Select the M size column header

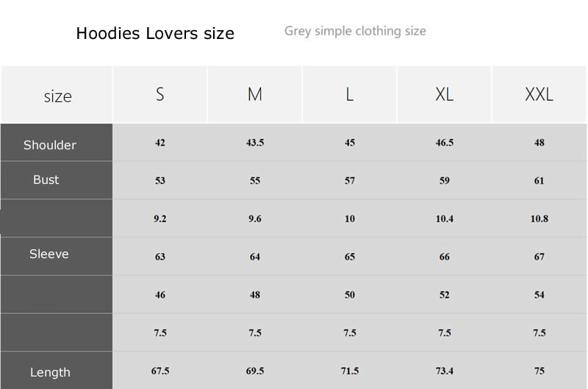pyautogui.click(x=255, y=94)
